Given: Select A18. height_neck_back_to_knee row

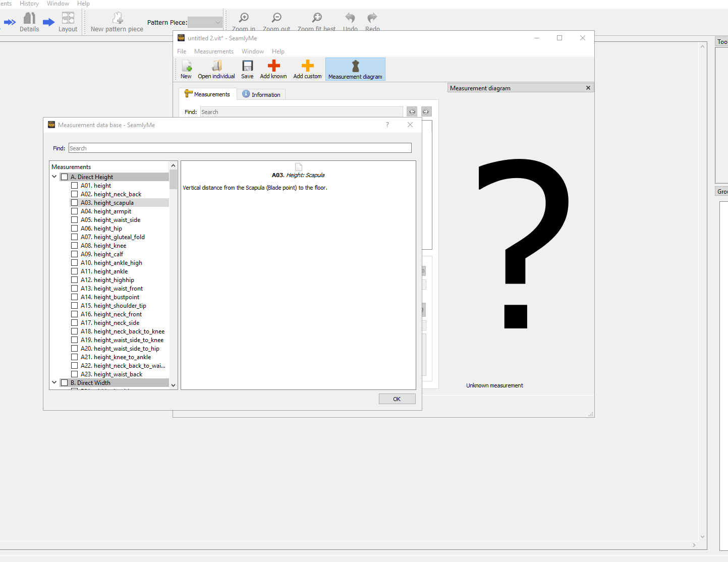Looking at the screenshot, I should (119, 331).
